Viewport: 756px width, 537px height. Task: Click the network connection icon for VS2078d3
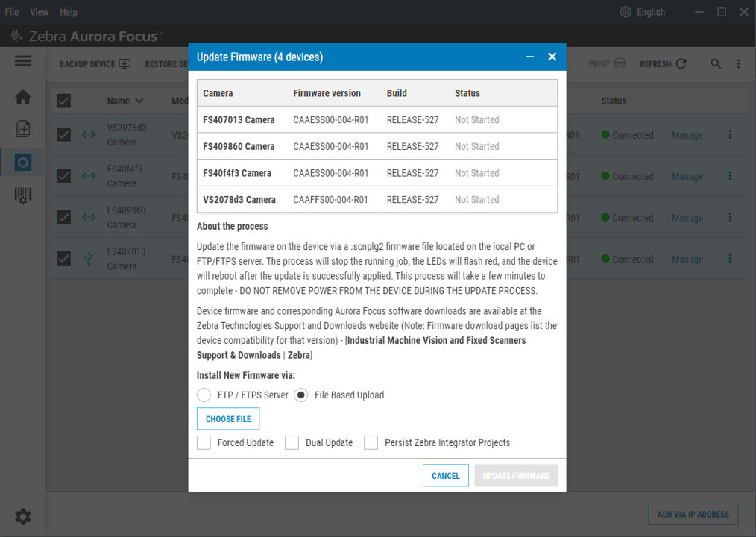pyautogui.click(x=89, y=134)
